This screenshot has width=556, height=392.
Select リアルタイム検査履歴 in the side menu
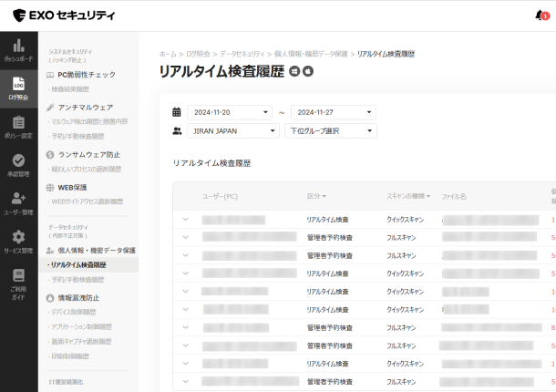click(x=78, y=265)
